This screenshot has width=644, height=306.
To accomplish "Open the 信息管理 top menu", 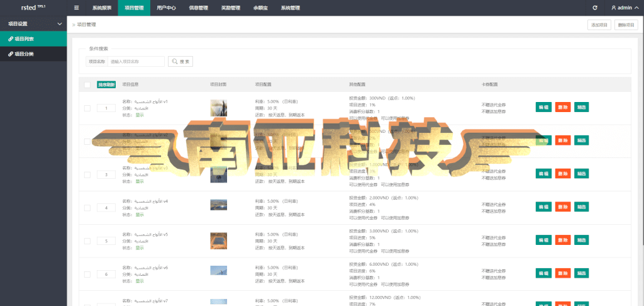I will (x=198, y=8).
